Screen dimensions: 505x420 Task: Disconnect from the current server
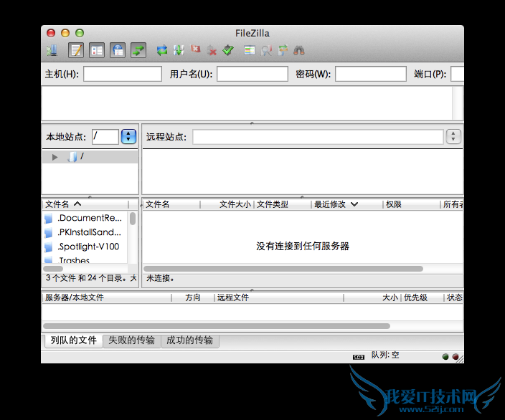pyautogui.click(x=212, y=50)
